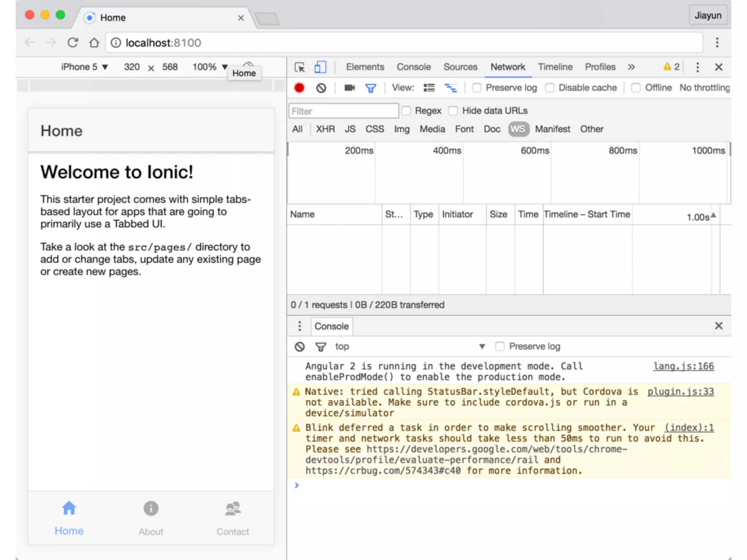Screen dimensions: 747x560
Task: Open the About tab info icon
Action: pyautogui.click(x=151, y=508)
